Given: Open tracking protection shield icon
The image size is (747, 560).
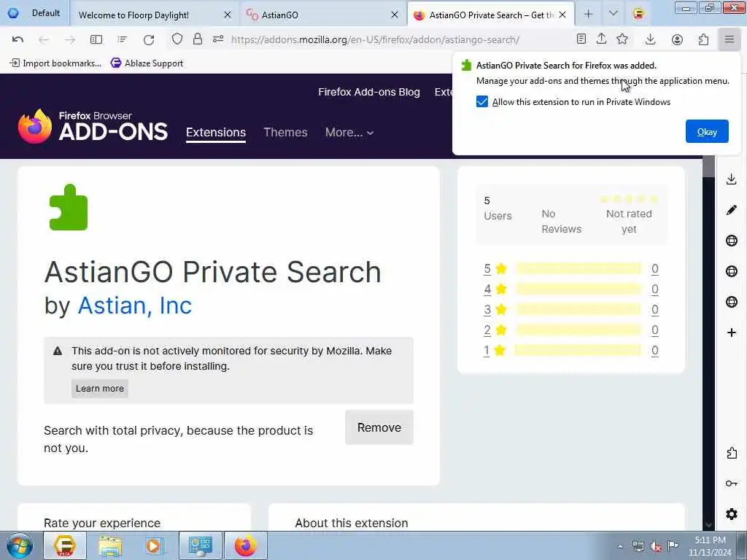Looking at the screenshot, I should point(177,39).
